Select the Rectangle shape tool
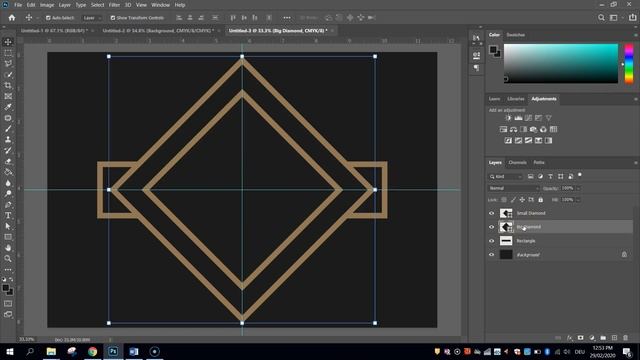Viewport: 640px width, 360px height. pyautogui.click(x=8, y=237)
